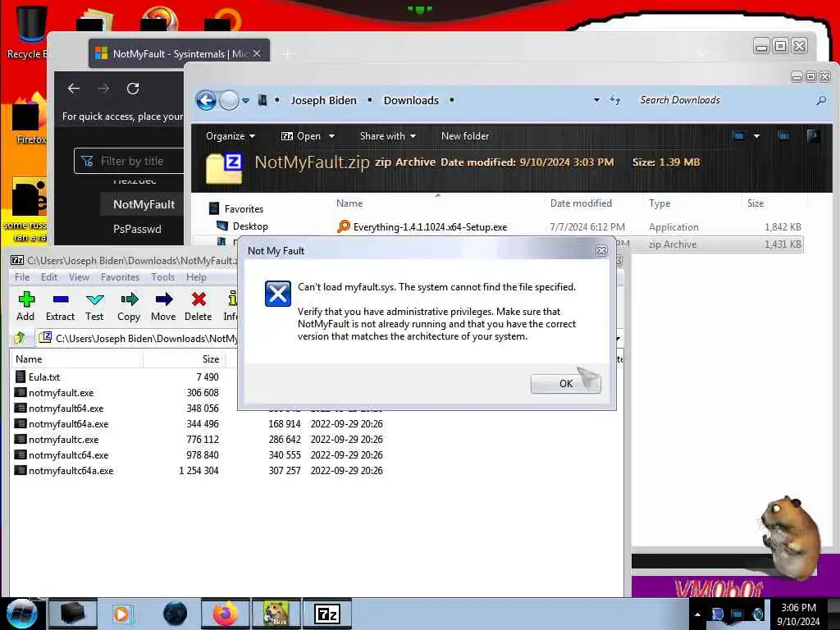Click the Copy icon in 7-Zip

(x=129, y=307)
